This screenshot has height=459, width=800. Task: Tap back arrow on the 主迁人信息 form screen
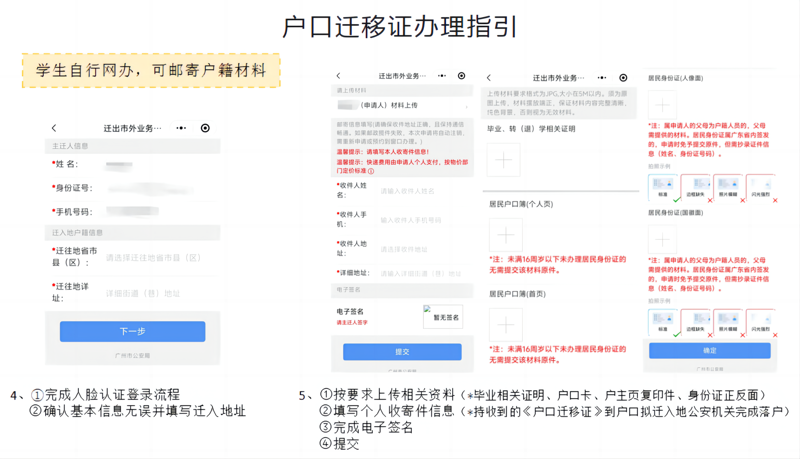tap(54, 128)
